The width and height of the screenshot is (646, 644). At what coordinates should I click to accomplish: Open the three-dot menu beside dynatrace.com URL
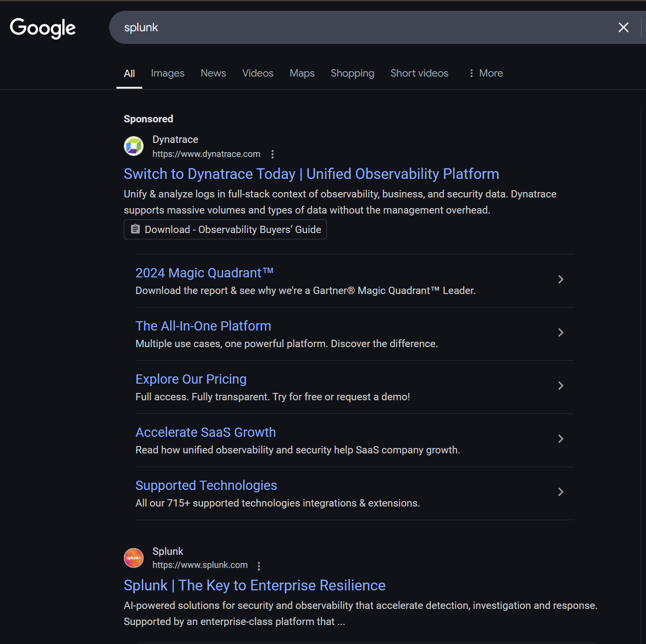coord(272,154)
